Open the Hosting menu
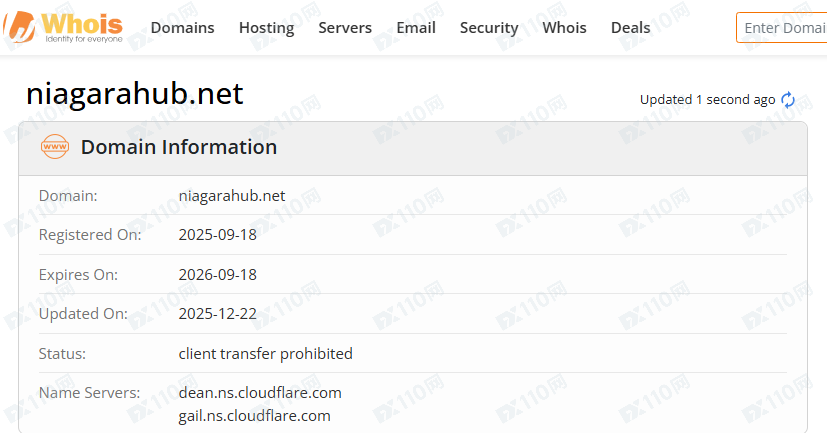This screenshot has height=433, width=827. point(266,28)
